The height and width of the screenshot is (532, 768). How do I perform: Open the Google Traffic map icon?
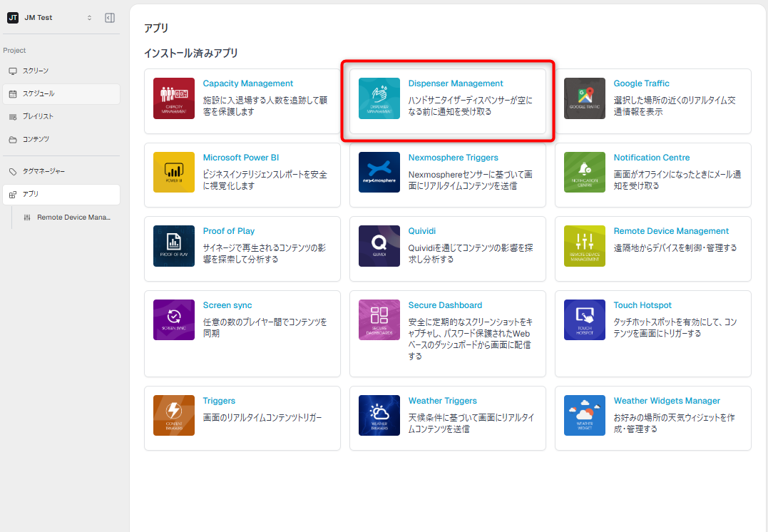point(584,98)
